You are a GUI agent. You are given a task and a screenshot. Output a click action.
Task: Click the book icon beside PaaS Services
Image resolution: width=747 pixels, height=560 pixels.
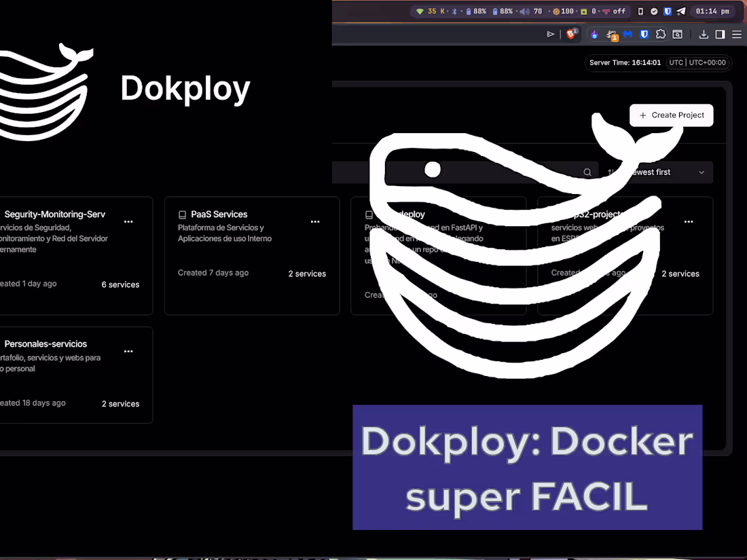tap(182, 214)
